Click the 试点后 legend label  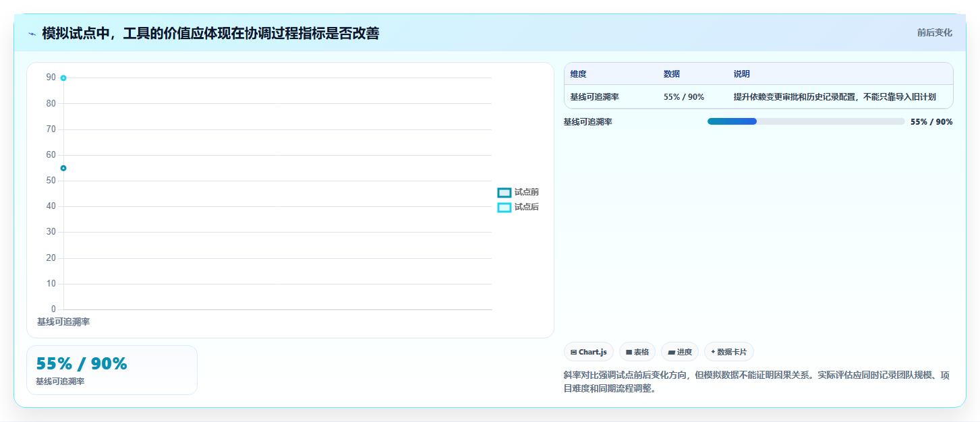pos(527,208)
